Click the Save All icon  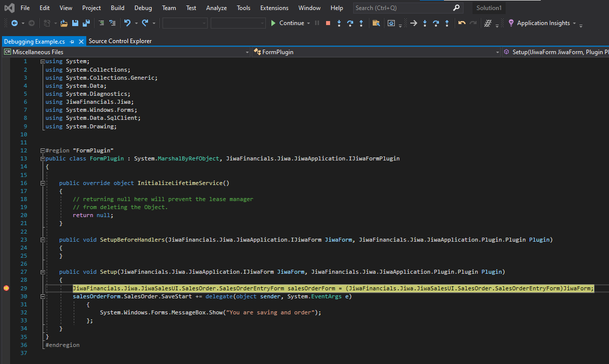86,23
